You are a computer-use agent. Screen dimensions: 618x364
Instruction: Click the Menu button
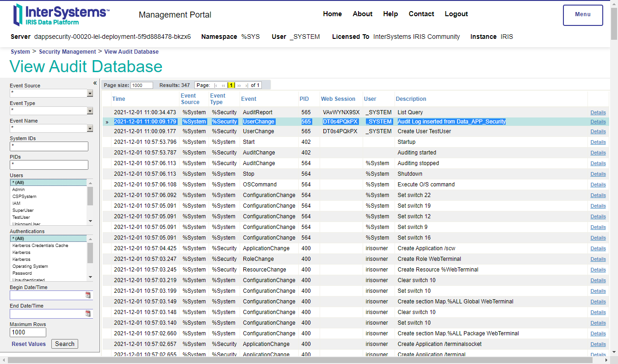582,15
